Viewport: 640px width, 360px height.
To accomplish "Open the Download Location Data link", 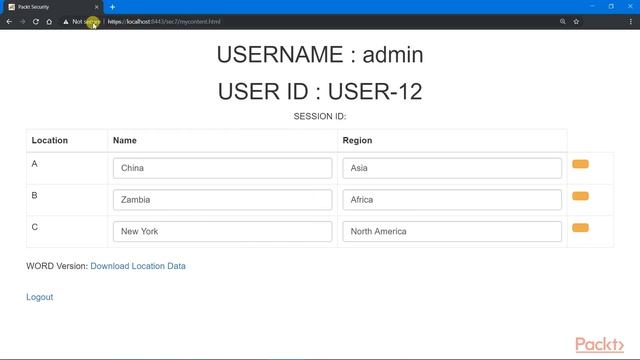I will (x=138, y=266).
